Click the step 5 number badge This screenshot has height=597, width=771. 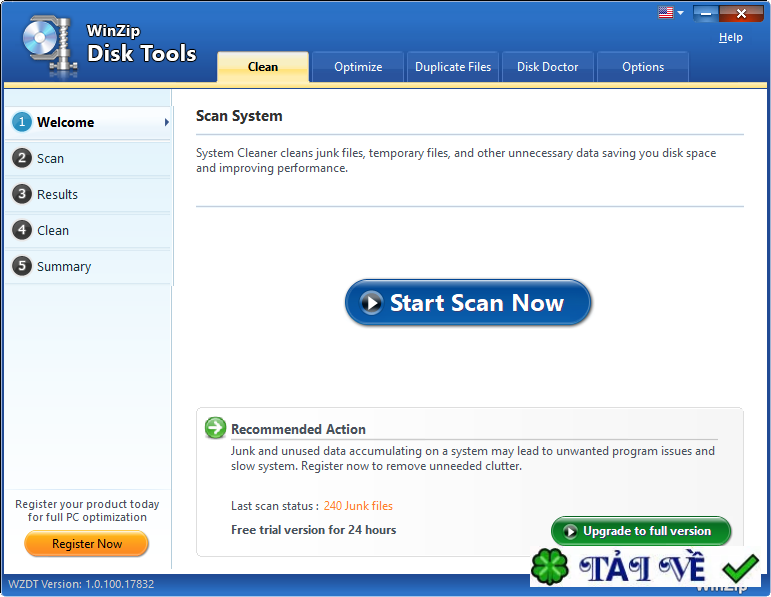(22, 266)
